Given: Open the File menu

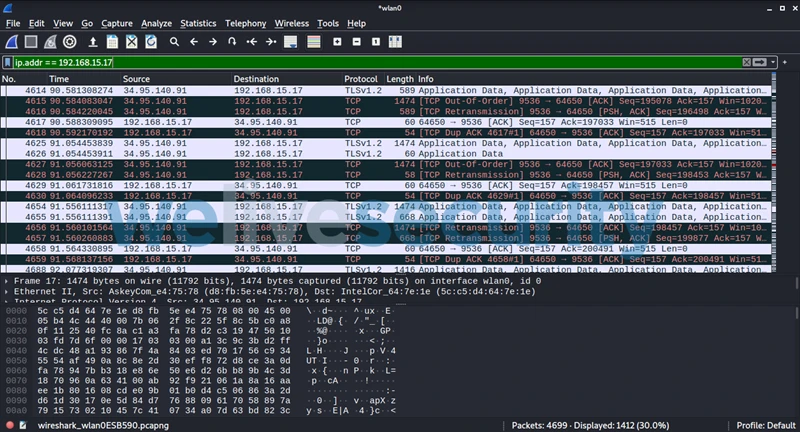Looking at the screenshot, I should point(13,23).
